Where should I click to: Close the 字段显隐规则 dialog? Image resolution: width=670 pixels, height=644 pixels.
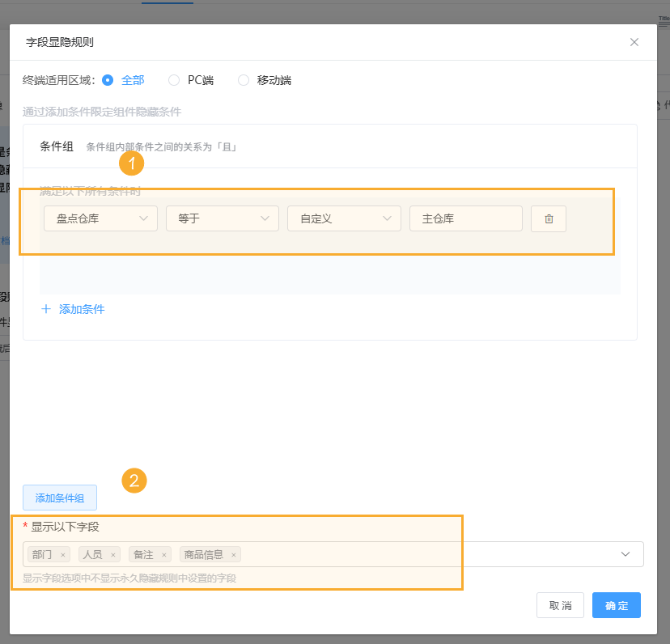pyautogui.click(x=634, y=42)
